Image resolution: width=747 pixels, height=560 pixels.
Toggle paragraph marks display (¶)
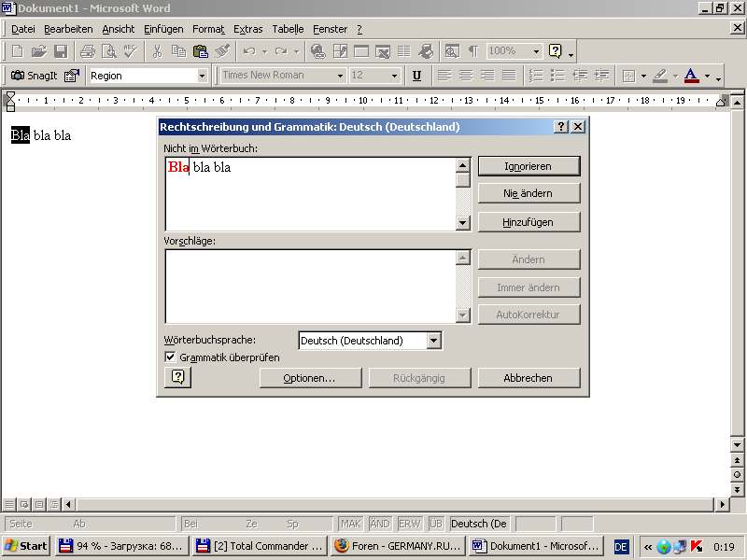(x=473, y=51)
